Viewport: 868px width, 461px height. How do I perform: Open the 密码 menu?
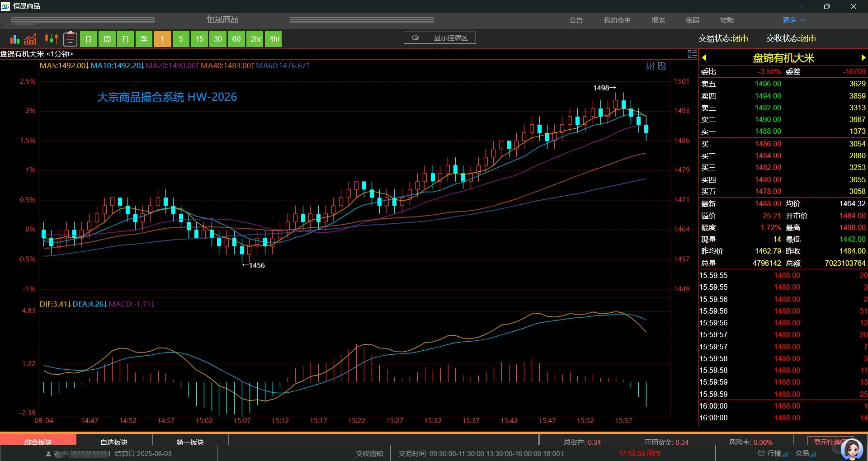pos(693,20)
